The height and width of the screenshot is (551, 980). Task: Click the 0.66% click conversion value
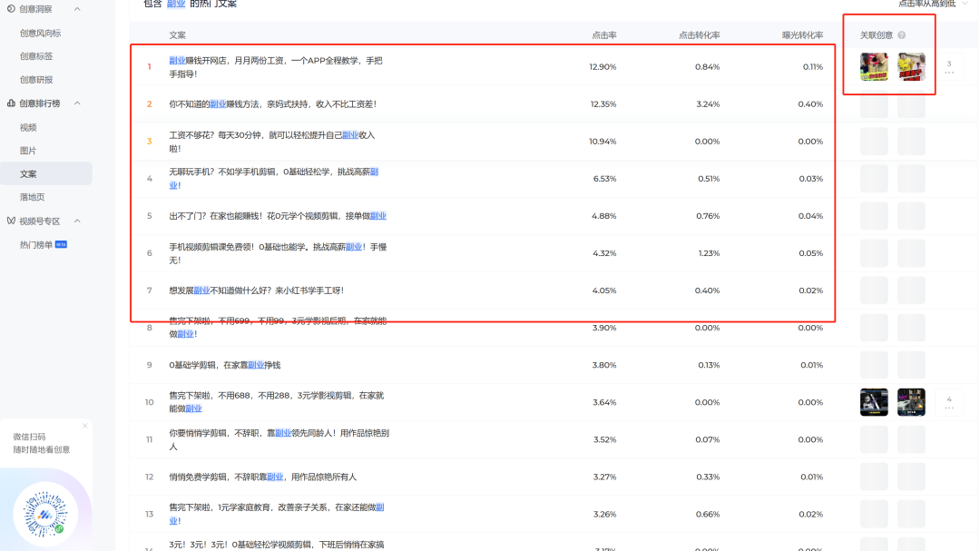pos(708,514)
